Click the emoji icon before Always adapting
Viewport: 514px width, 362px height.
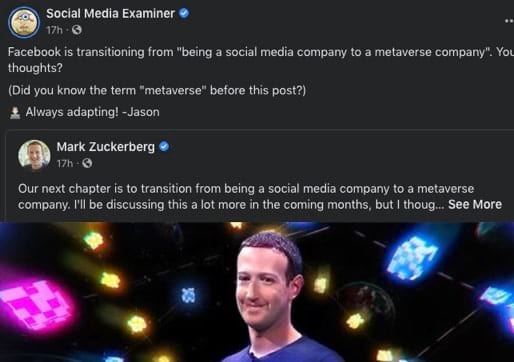(15, 112)
